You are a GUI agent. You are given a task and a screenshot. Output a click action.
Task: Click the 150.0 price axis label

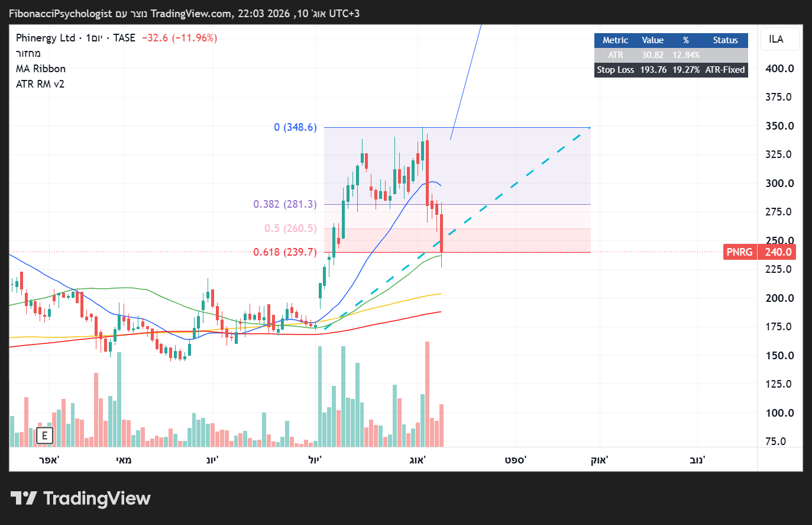(x=779, y=356)
